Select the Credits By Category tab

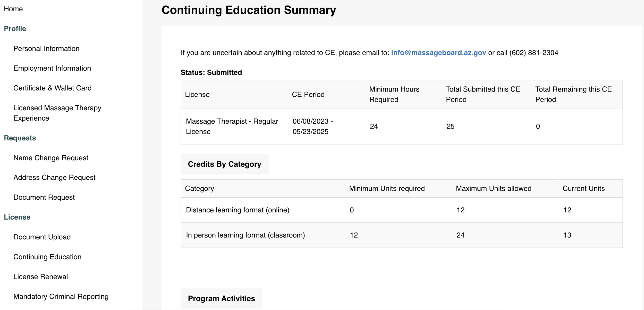(x=224, y=164)
